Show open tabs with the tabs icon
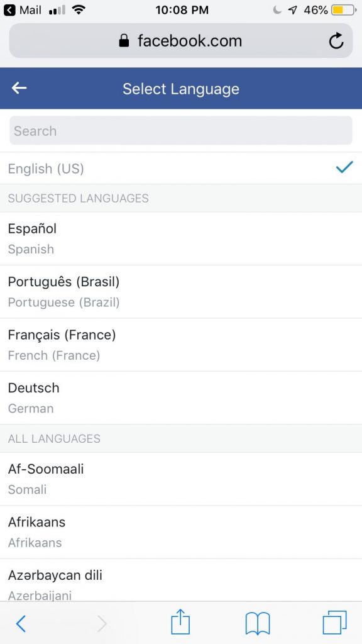 334,623
